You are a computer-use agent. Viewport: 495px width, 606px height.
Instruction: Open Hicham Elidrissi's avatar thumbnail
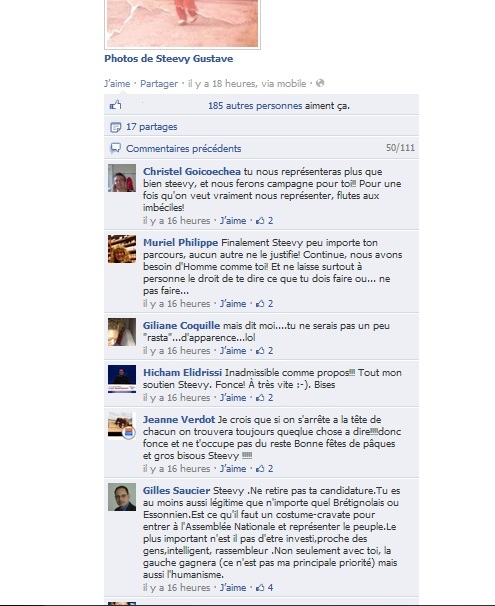coord(122,379)
